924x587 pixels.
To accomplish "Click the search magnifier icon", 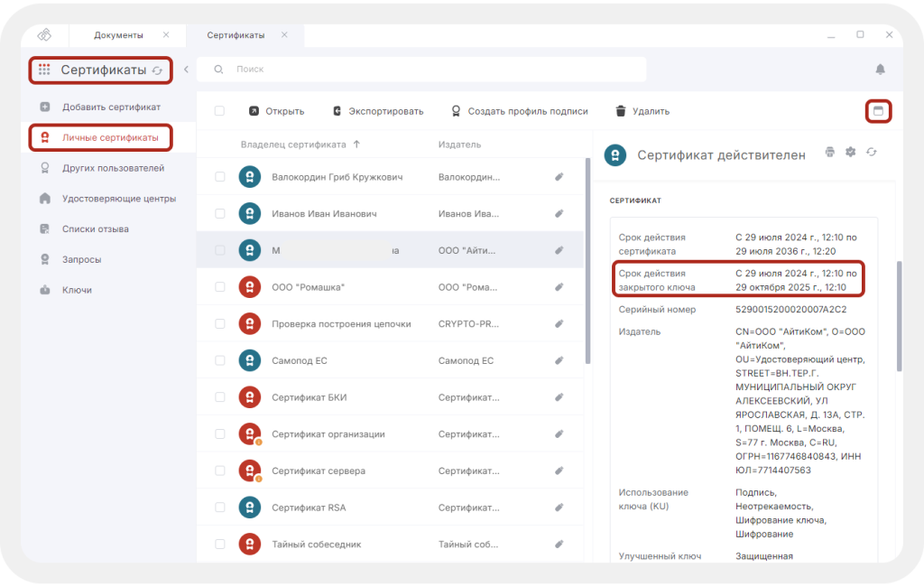I will click(x=218, y=70).
